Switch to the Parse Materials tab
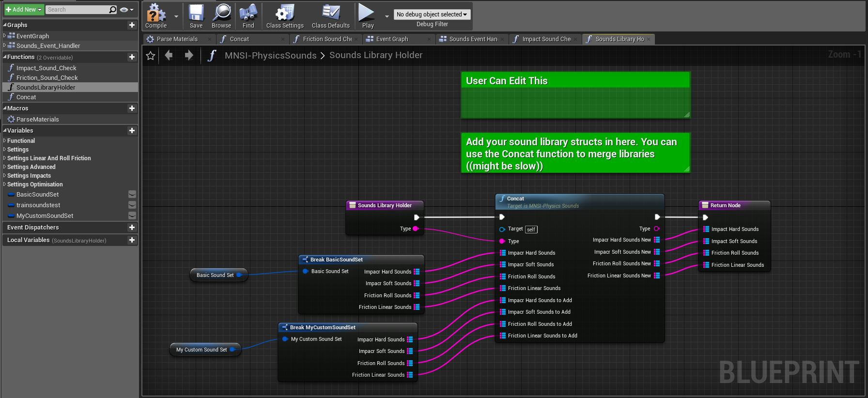 177,39
